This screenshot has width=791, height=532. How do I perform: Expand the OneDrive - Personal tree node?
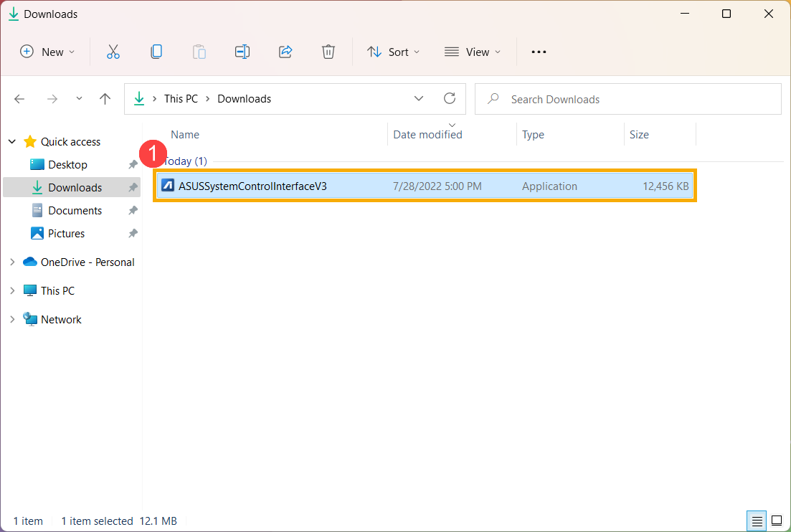(12, 262)
